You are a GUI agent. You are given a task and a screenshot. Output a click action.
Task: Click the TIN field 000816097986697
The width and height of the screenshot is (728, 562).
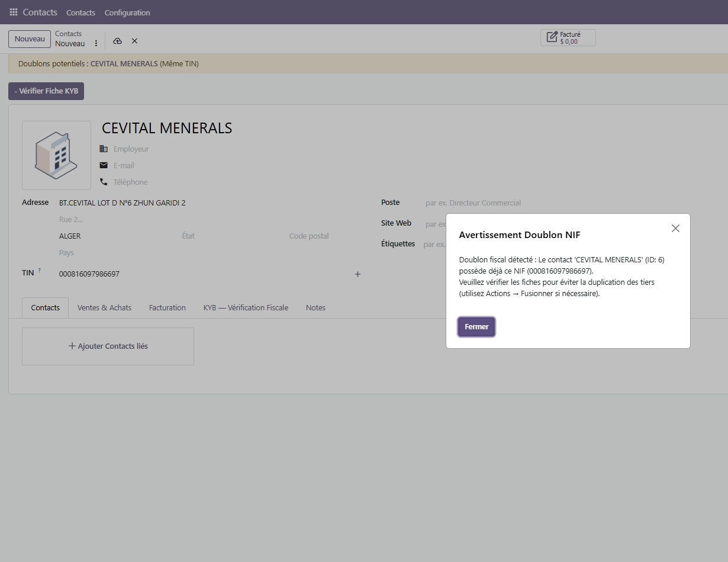204,274
